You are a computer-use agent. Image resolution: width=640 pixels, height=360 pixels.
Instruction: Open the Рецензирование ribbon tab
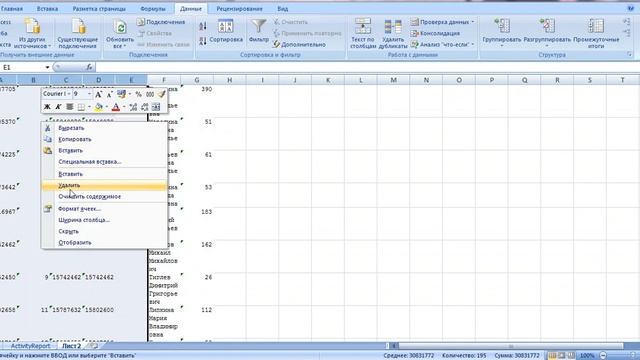(x=239, y=8)
